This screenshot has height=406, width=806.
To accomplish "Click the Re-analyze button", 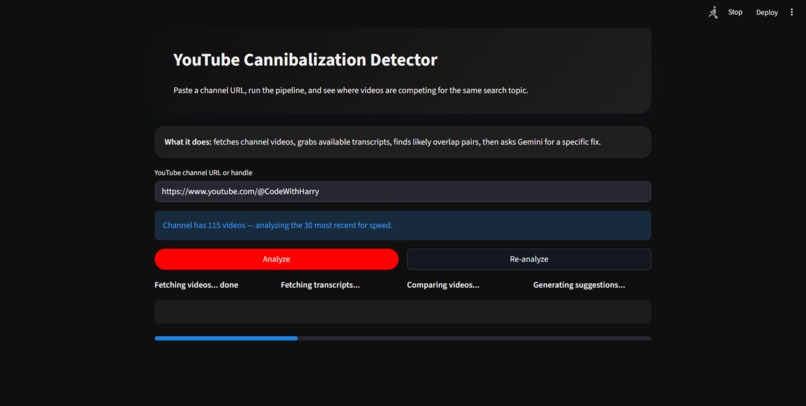I will 529,259.
